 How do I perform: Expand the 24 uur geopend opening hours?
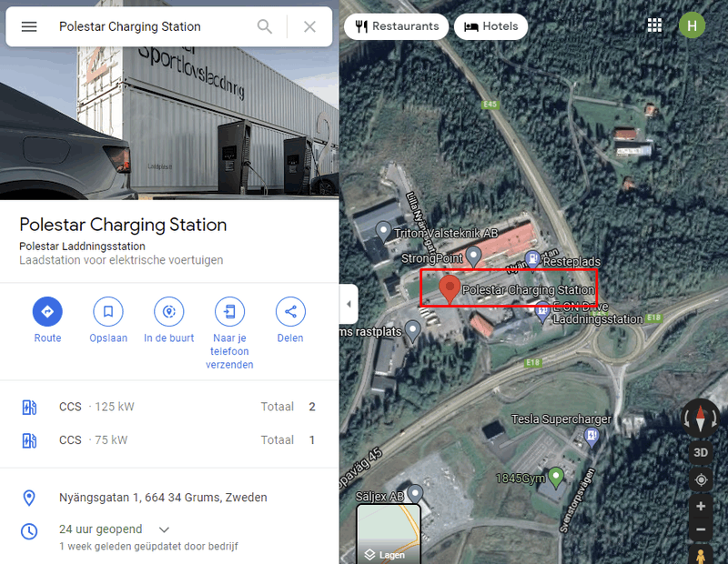165,529
